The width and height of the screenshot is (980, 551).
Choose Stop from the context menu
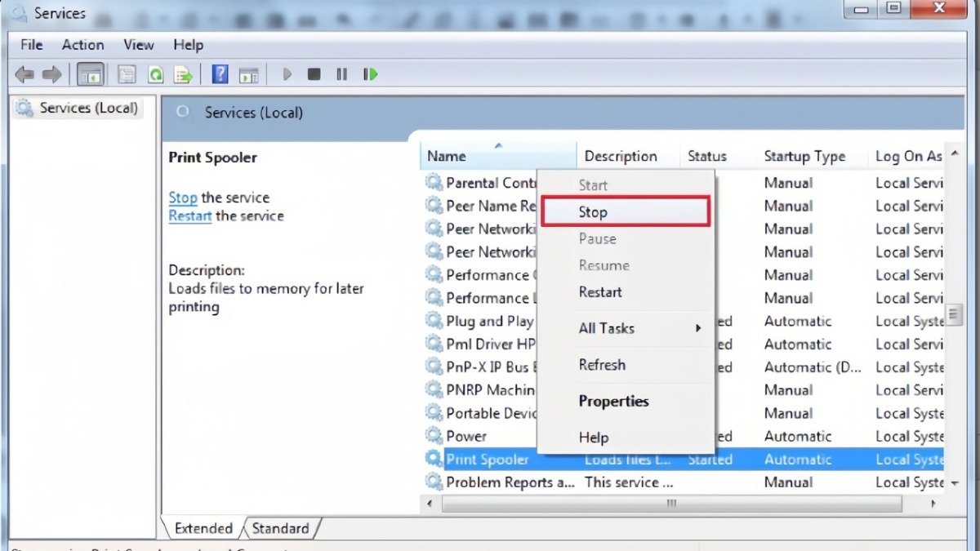593,212
